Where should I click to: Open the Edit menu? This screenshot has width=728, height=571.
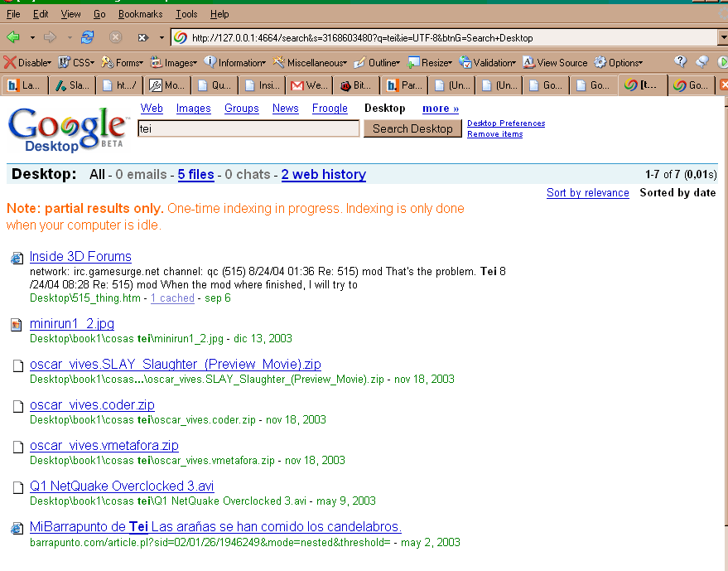click(41, 14)
